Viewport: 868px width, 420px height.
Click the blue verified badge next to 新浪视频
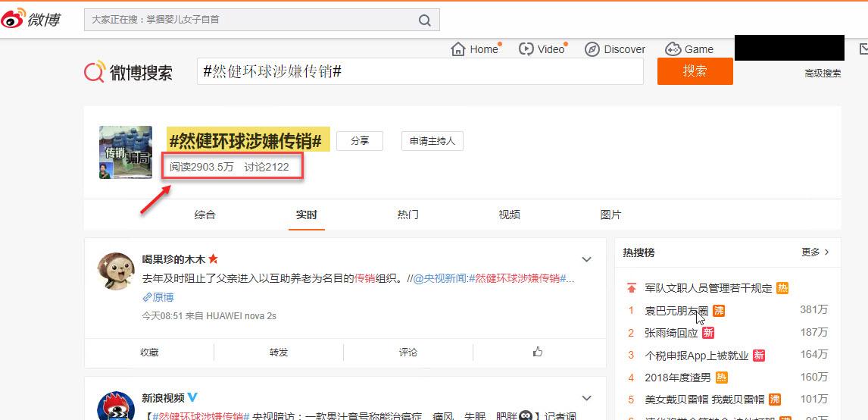(192, 397)
